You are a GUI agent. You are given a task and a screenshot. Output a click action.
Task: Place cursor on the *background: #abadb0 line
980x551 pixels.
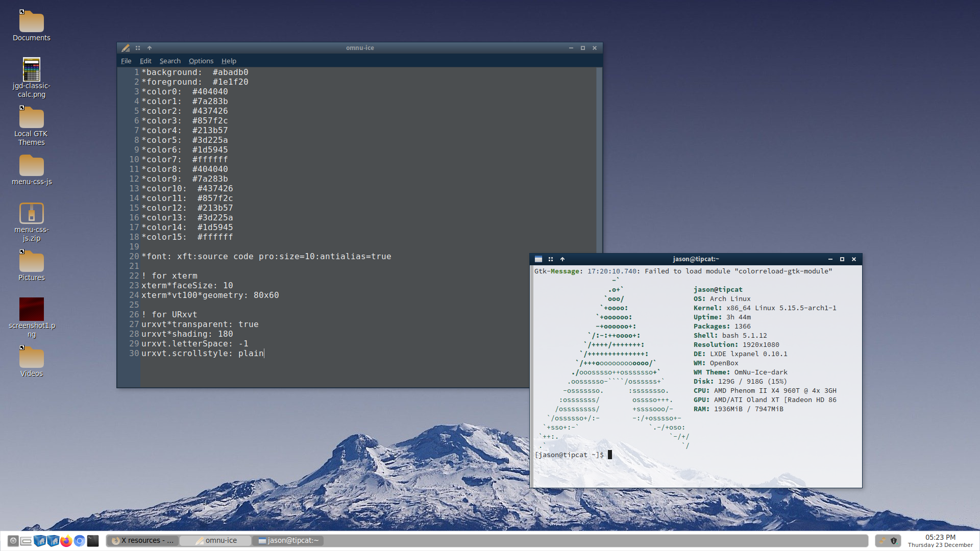click(195, 72)
